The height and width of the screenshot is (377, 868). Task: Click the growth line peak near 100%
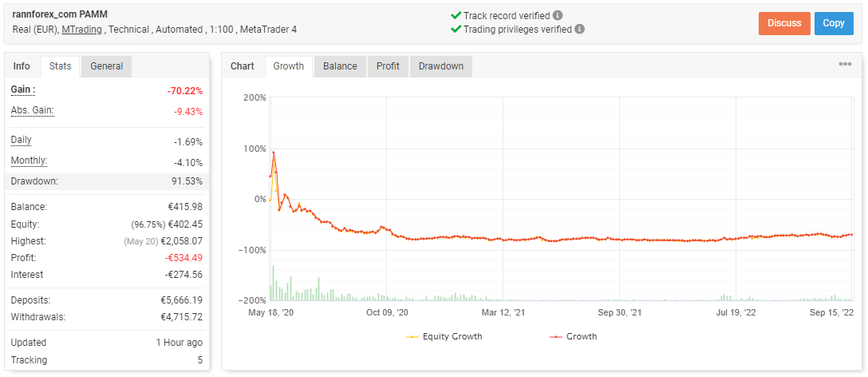(x=274, y=153)
